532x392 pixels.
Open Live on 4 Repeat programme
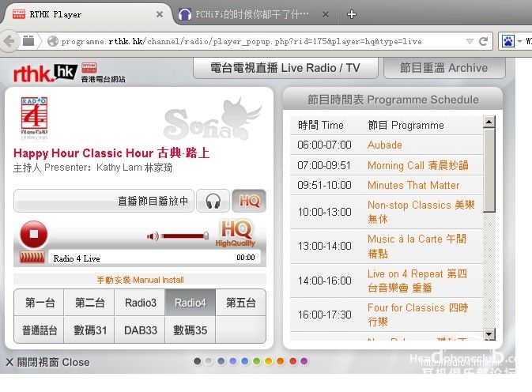click(417, 281)
